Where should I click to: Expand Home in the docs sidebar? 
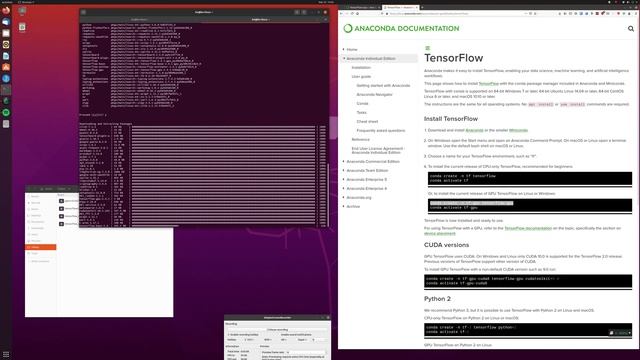(x=344, y=49)
